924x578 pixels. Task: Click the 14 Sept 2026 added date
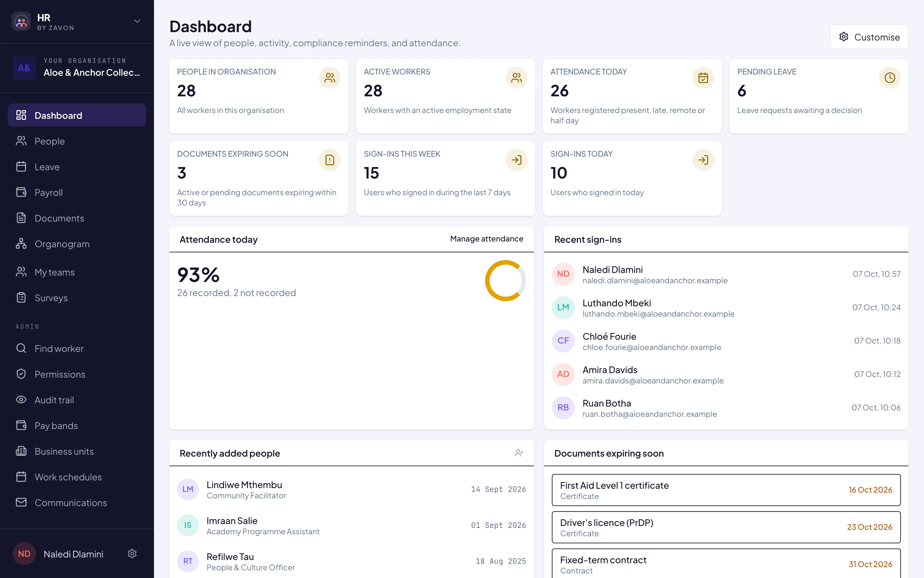tap(498, 489)
